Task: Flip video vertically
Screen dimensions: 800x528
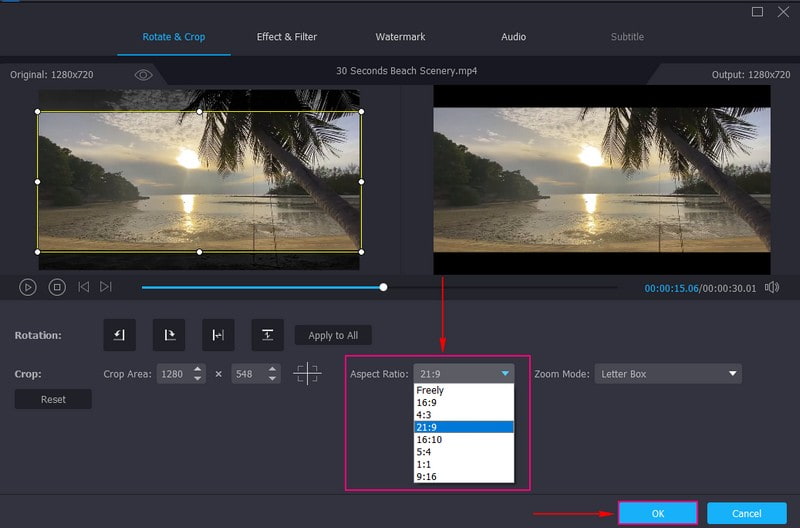Action: [x=267, y=335]
